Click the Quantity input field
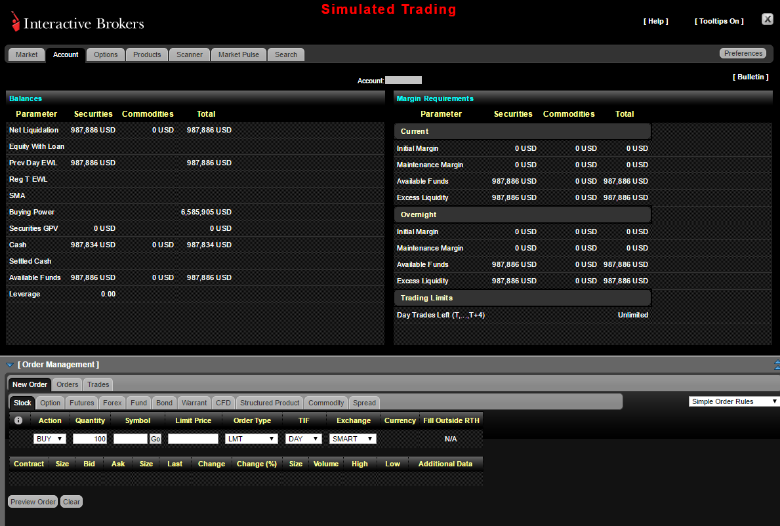The image size is (780, 526). click(90, 439)
